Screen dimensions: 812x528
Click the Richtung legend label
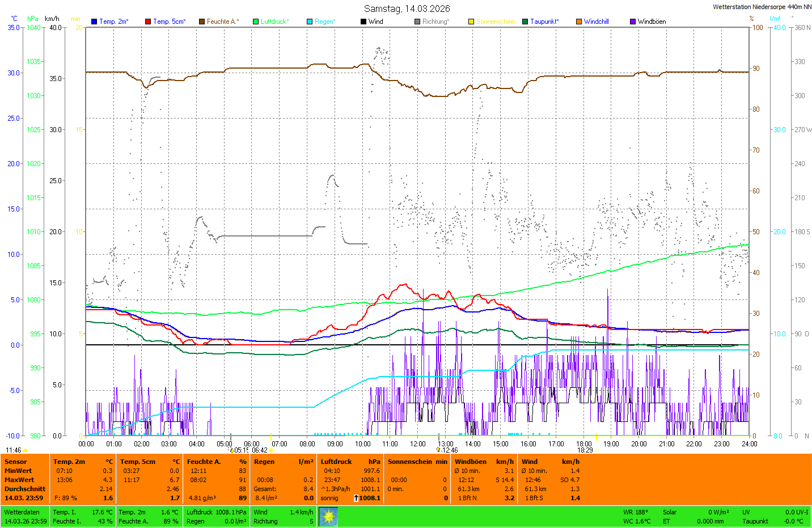(x=435, y=22)
